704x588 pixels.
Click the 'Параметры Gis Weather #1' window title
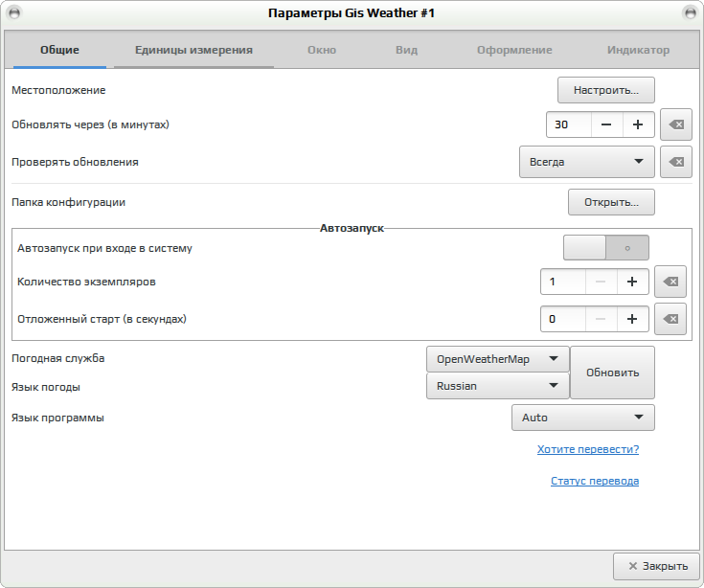(x=352, y=13)
